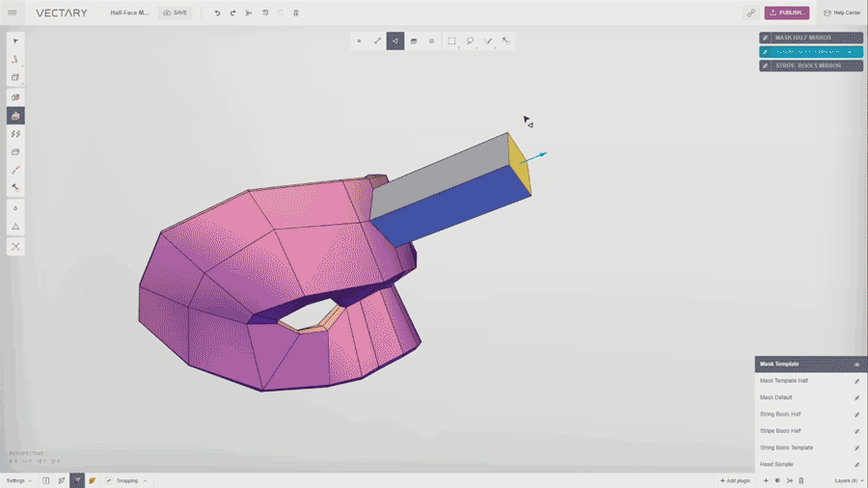The image size is (868, 488).
Task: Click the undo arrow icon
Action: [x=217, y=13]
